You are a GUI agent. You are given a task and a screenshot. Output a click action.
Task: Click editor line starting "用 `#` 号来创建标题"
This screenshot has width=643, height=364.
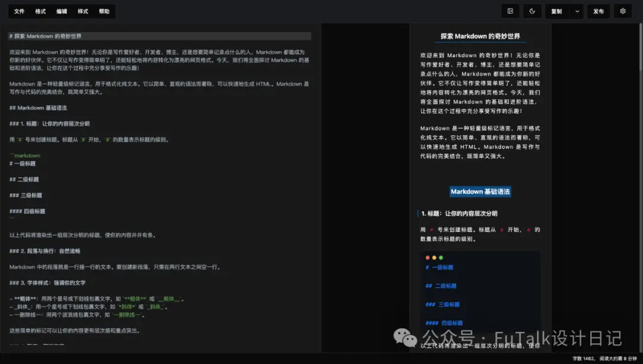tap(89, 140)
